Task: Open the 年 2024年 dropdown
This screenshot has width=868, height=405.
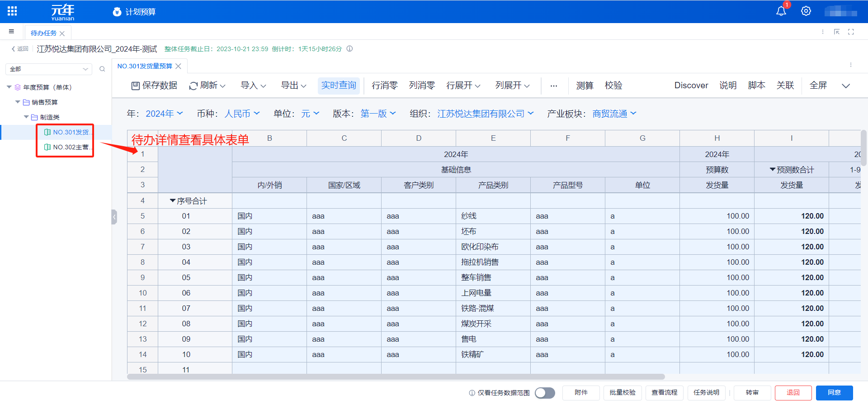Action: pyautogui.click(x=164, y=114)
